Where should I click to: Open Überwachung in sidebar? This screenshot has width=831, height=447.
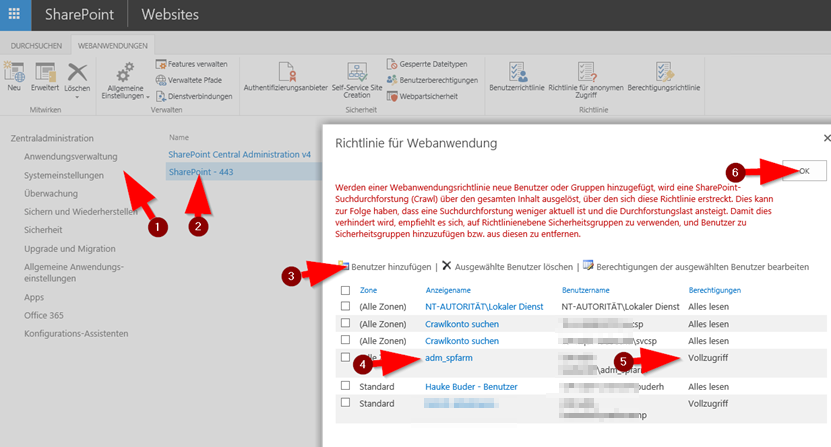[x=51, y=194]
